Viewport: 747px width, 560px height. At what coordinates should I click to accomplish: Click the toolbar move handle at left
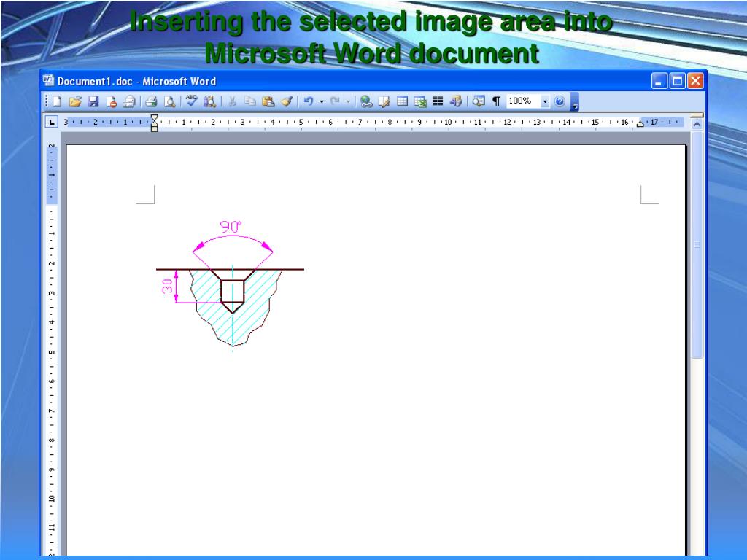click(47, 101)
